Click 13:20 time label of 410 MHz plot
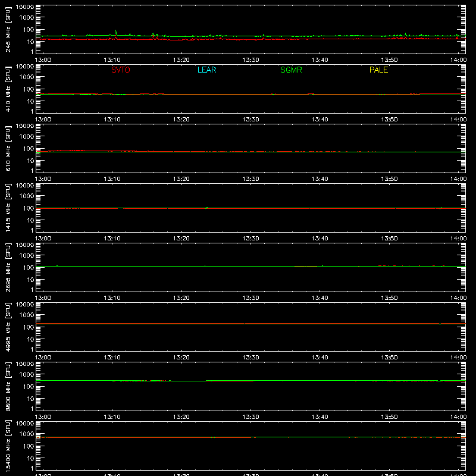Image resolution: width=476 pixels, height=476 pixels. pos(181,120)
